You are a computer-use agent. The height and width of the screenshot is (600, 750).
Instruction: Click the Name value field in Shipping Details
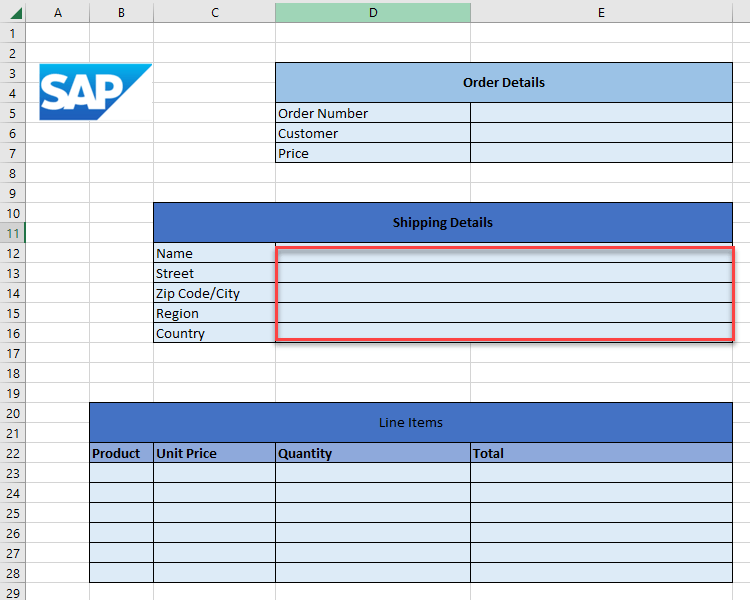pos(503,253)
